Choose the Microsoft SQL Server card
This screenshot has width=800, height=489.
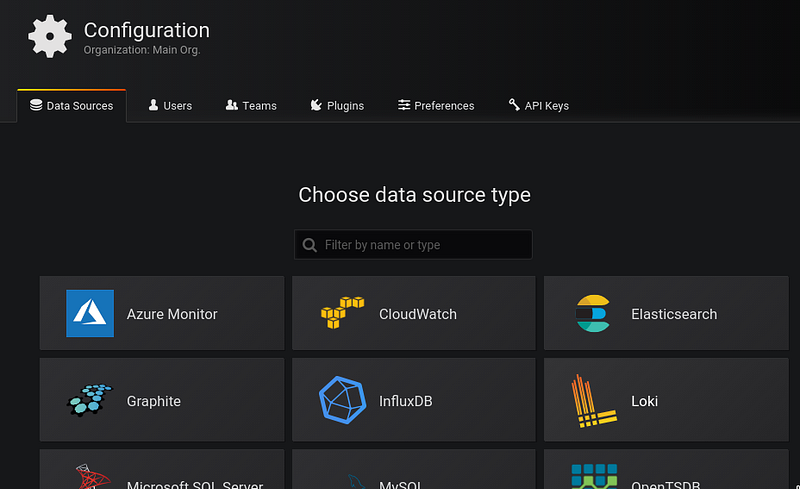[x=162, y=470]
